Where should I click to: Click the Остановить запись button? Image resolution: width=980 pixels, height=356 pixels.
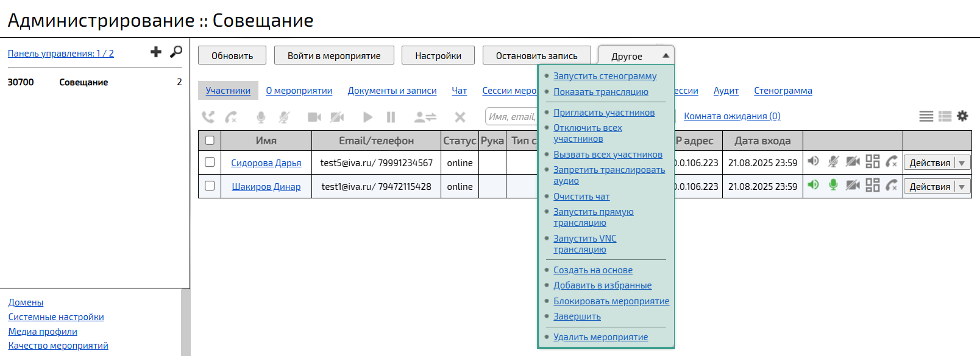click(536, 56)
